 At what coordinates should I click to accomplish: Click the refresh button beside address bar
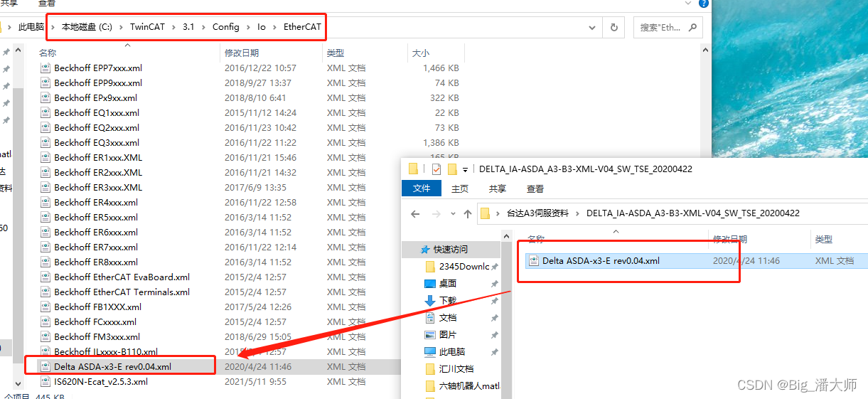(614, 27)
